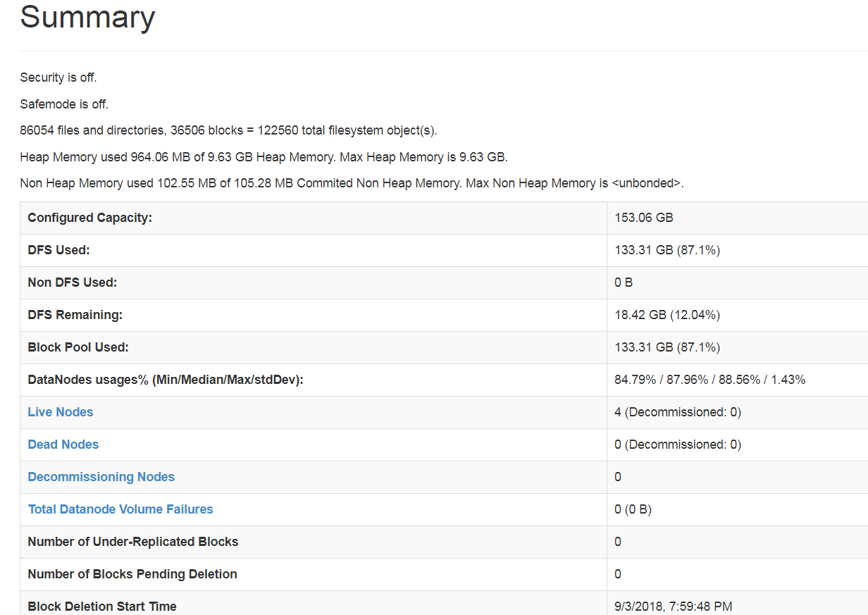Click the DataNodes usages statistics value

pos(708,380)
